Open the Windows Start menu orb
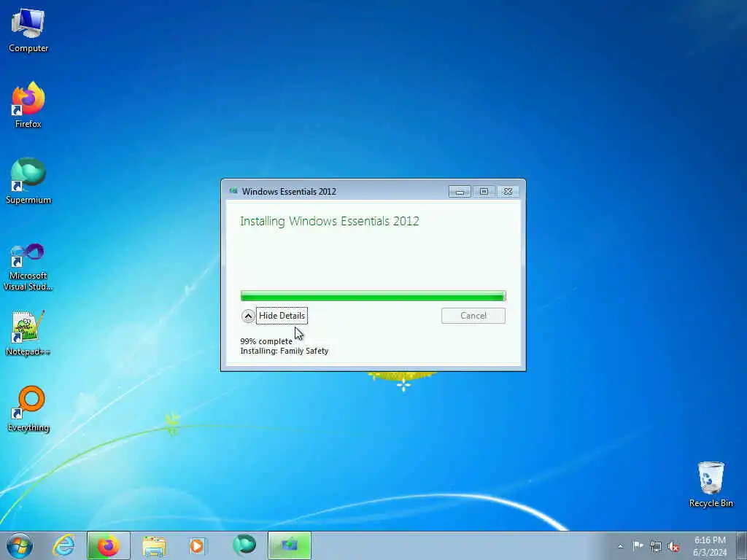This screenshot has height=560, width=747. coord(20,545)
